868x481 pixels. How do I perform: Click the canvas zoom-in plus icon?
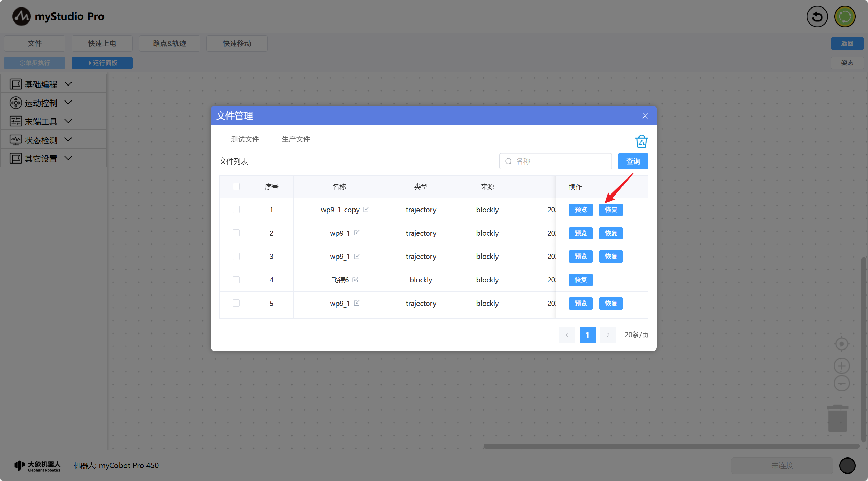(841, 366)
